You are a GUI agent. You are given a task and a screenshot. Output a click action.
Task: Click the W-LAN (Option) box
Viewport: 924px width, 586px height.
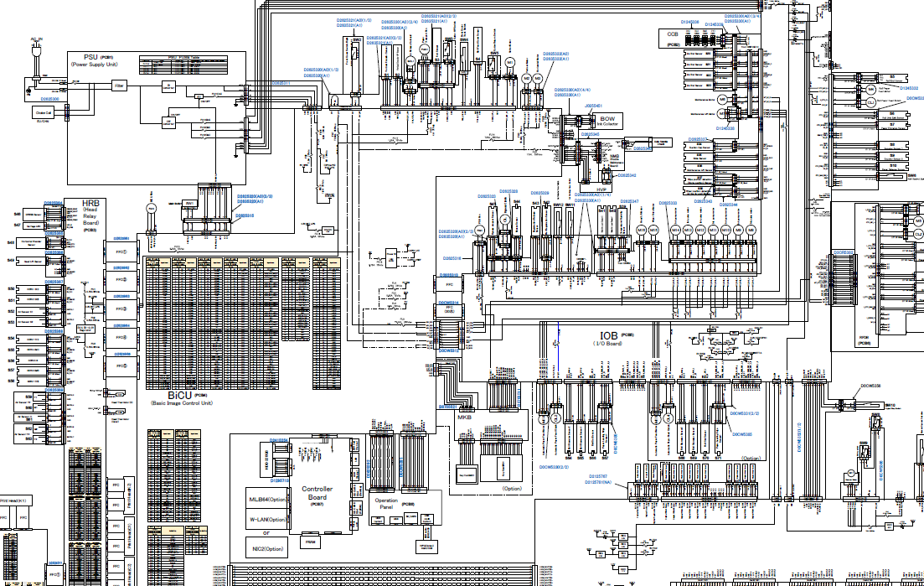point(269,519)
